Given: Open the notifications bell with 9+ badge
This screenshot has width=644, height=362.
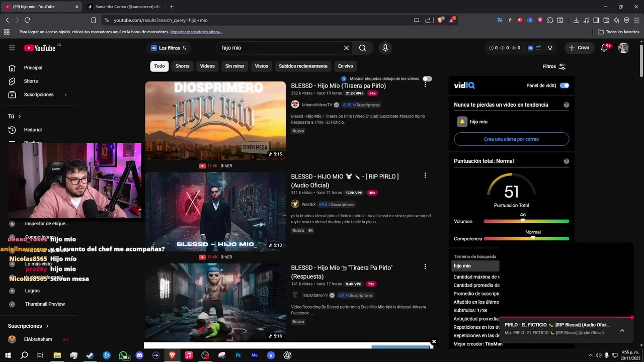Looking at the screenshot, I should (x=605, y=48).
